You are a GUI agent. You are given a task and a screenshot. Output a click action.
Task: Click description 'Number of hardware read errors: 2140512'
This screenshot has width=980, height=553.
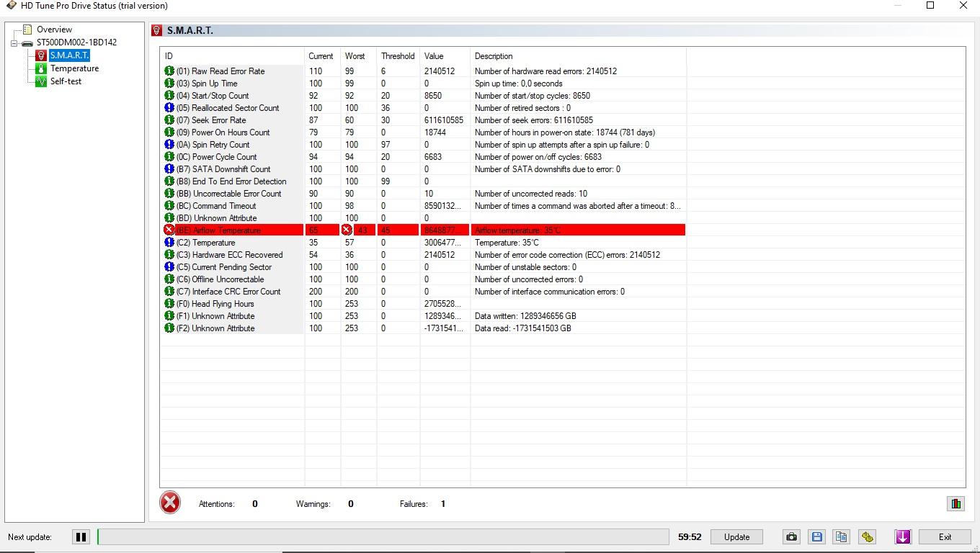(545, 71)
